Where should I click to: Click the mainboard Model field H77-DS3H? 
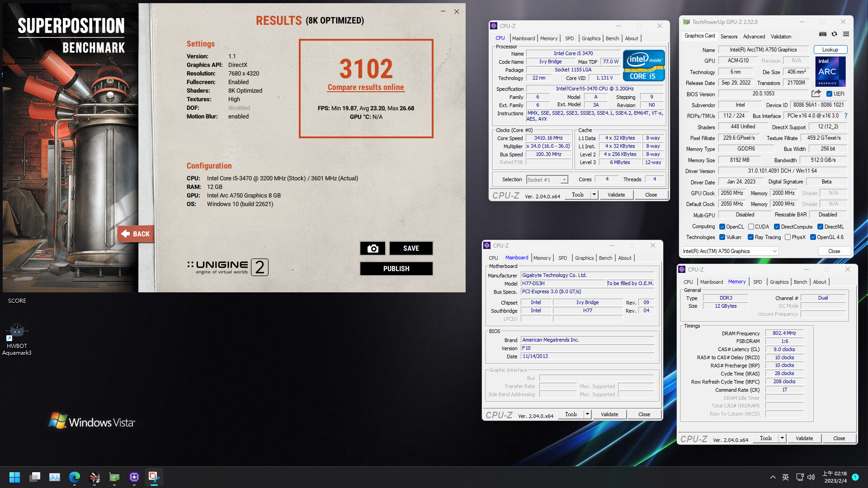(563, 283)
